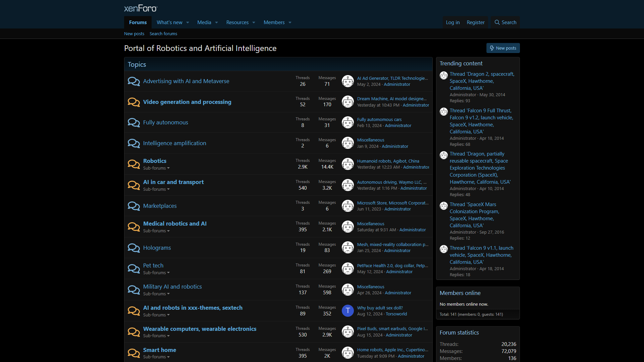Click the robot avatar beside Humanoid robots post
644x362 pixels.
click(x=347, y=164)
